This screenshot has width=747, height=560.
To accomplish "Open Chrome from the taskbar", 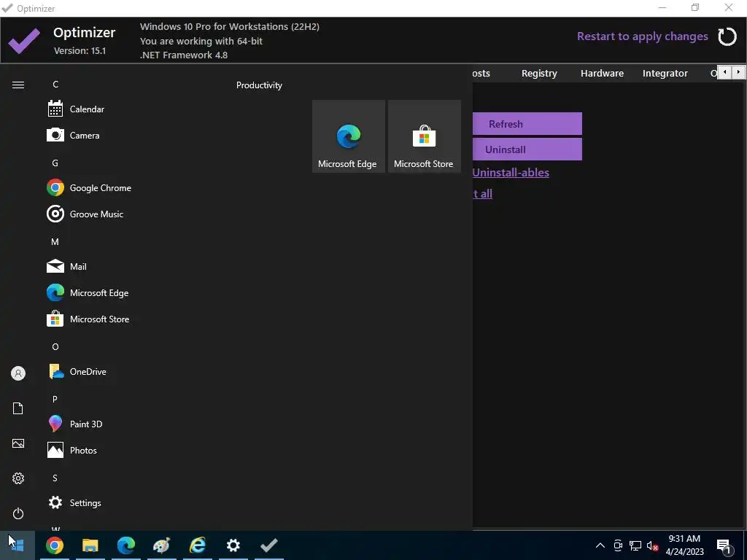I will point(55,545).
